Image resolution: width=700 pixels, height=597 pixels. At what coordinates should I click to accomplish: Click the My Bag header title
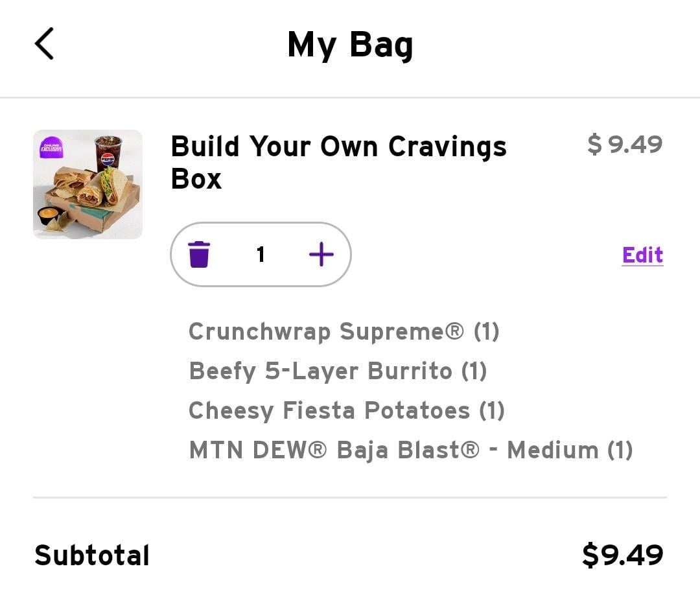[350, 45]
